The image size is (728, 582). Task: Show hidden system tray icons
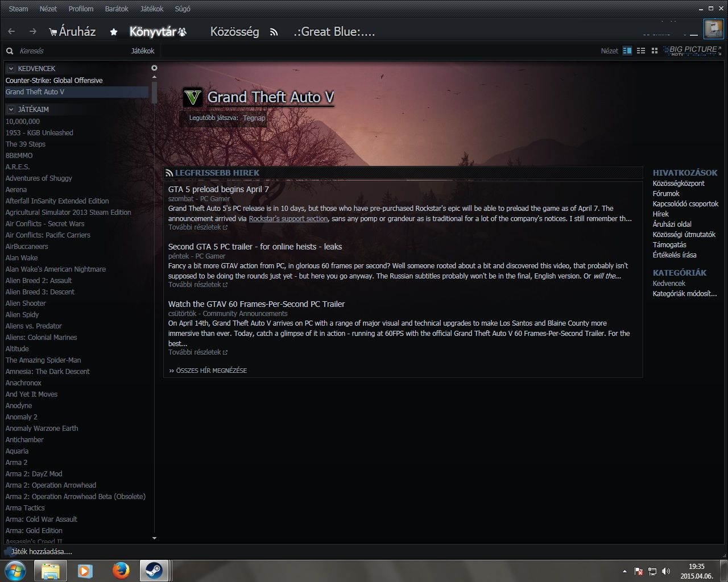(x=624, y=571)
